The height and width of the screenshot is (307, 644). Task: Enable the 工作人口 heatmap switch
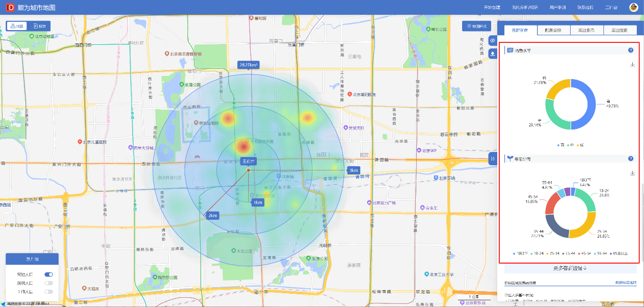pos(49,292)
